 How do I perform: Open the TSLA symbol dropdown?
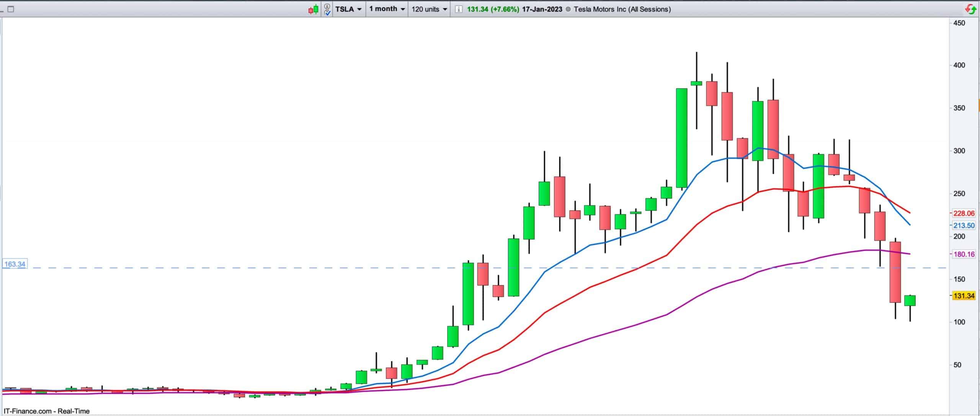tap(348, 9)
